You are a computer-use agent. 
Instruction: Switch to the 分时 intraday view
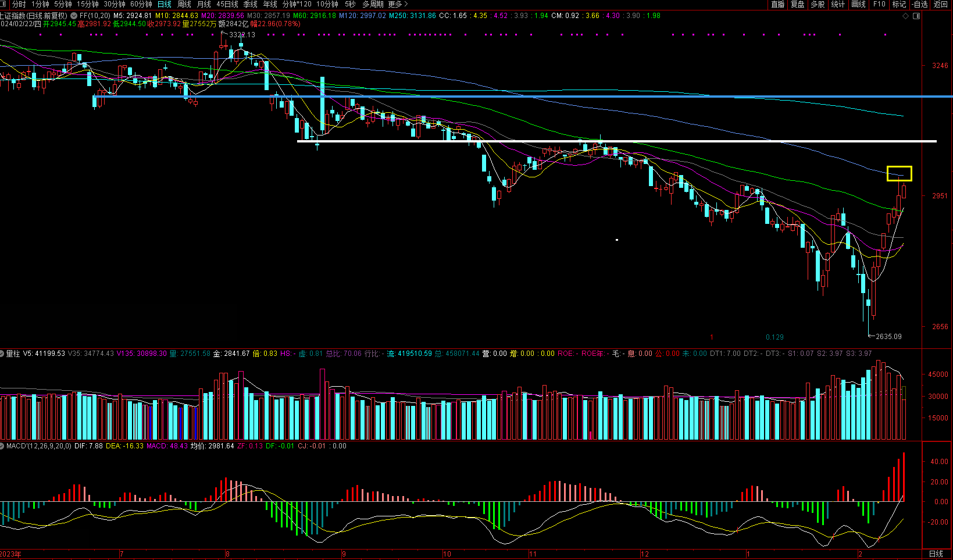(19, 5)
